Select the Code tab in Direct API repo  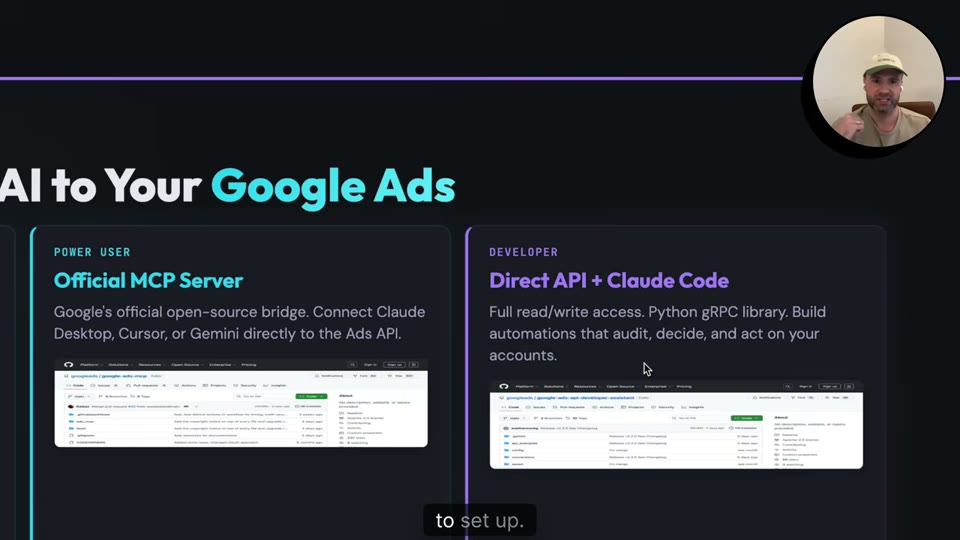pos(510,407)
